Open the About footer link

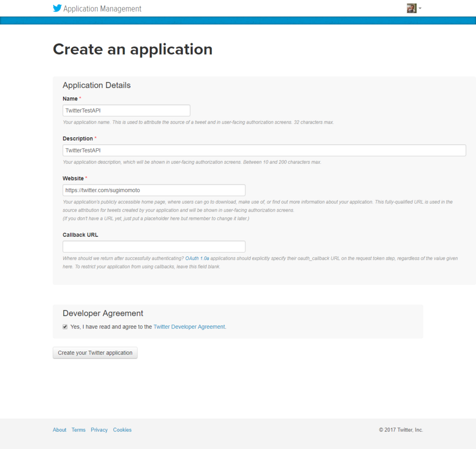click(59, 430)
